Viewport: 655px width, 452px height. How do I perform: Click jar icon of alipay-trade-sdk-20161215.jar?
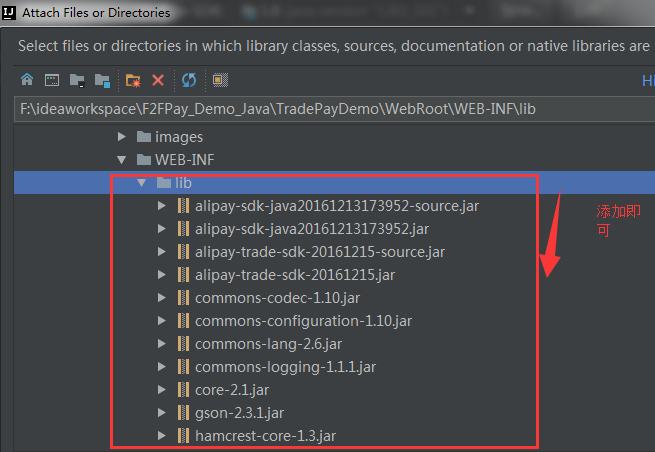click(x=183, y=274)
